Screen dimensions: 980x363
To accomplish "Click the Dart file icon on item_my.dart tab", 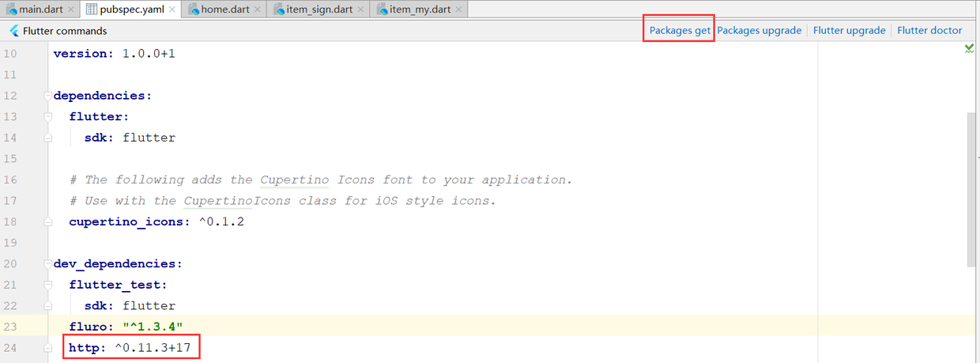I will (x=382, y=9).
